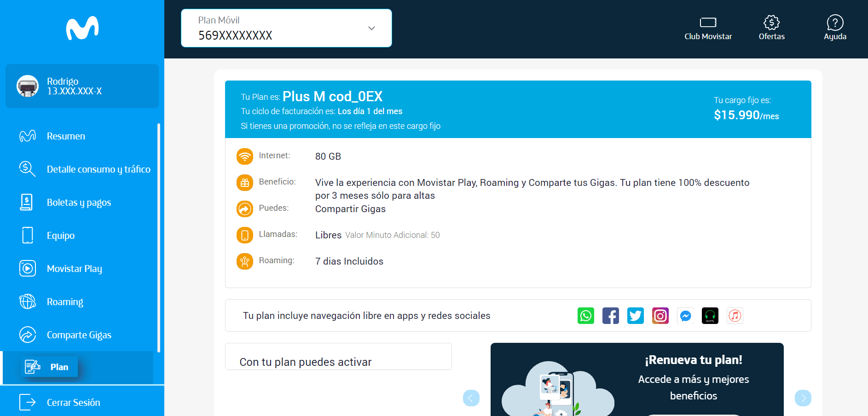Select Roaming in sidebar menu
Image resolution: width=868 pixels, height=416 pixels.
(x=65, y=302)
